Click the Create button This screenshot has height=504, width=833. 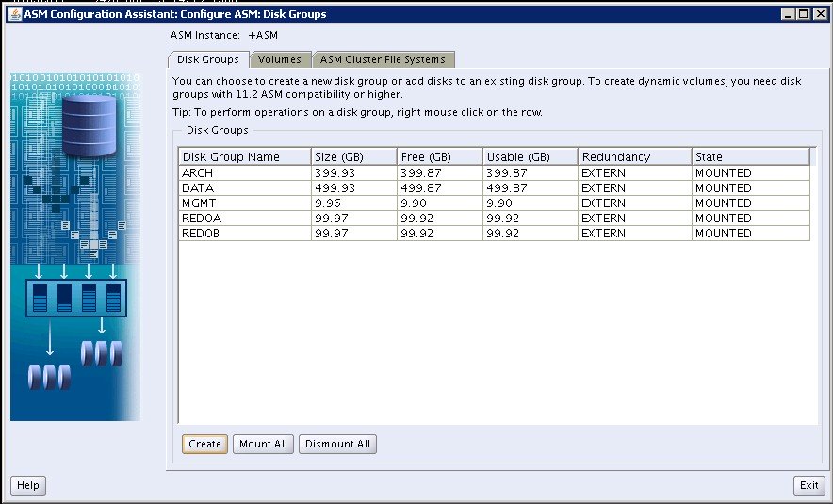click(x=204, y=444)
